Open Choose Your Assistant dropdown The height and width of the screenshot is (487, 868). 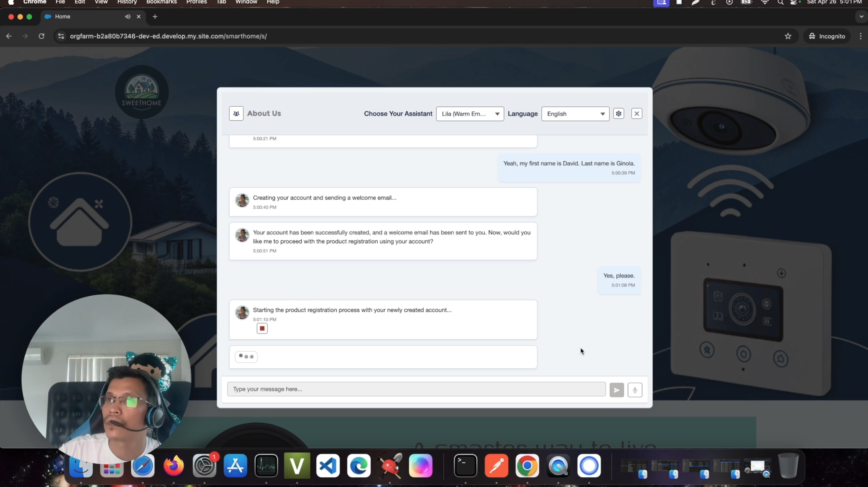point(470,114)
